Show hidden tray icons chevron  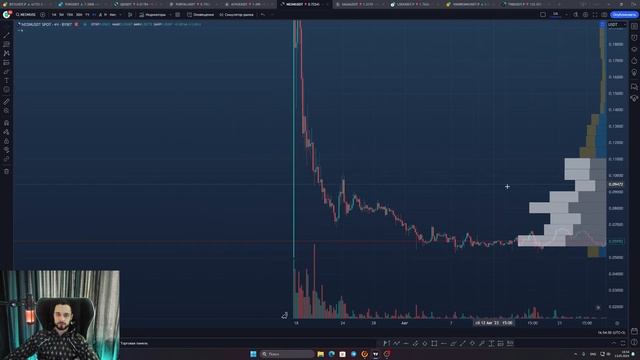(576, 354)
